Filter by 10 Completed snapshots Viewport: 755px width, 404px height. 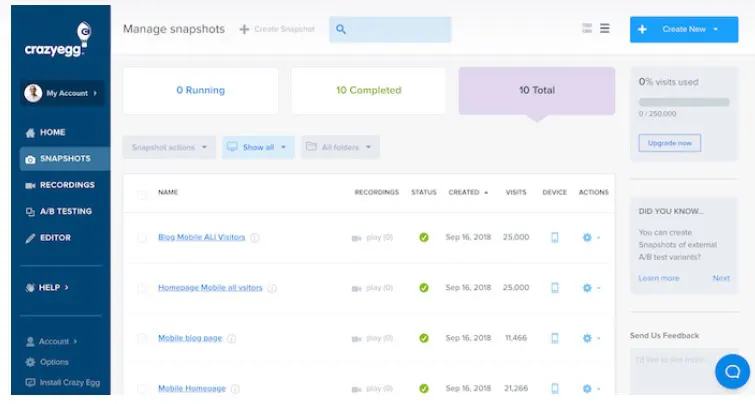tap(368, 91)
